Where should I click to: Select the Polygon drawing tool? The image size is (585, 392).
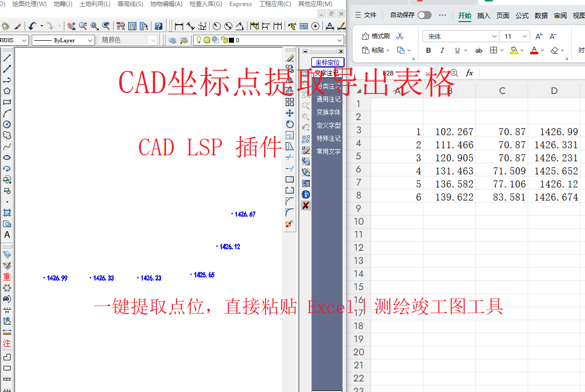click(7, 91)
